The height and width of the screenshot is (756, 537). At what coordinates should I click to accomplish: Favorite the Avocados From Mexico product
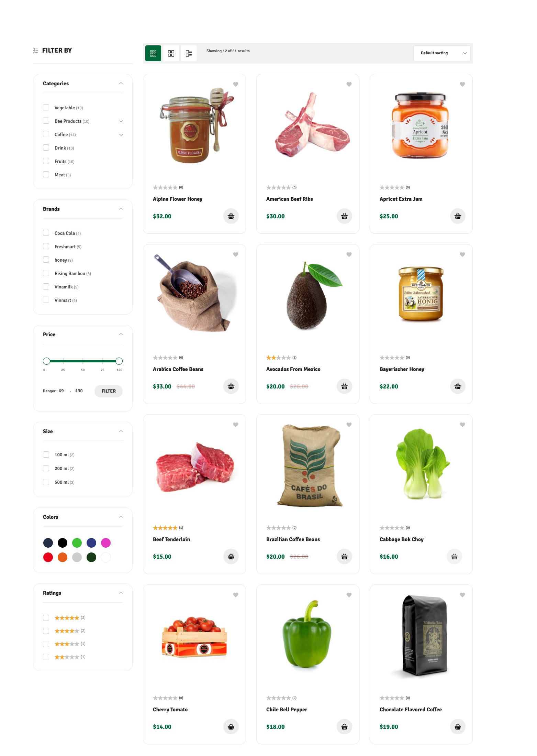349,254
